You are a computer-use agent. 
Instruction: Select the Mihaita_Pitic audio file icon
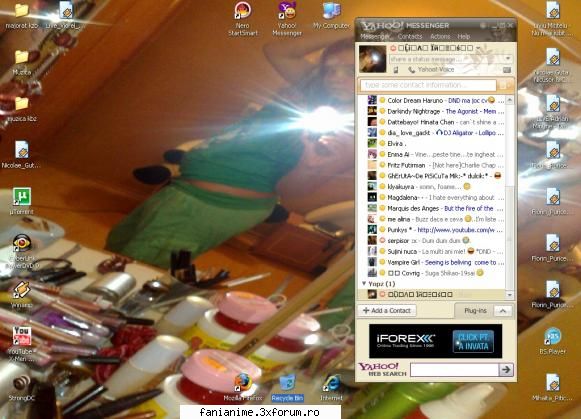(x=552, y=388)
